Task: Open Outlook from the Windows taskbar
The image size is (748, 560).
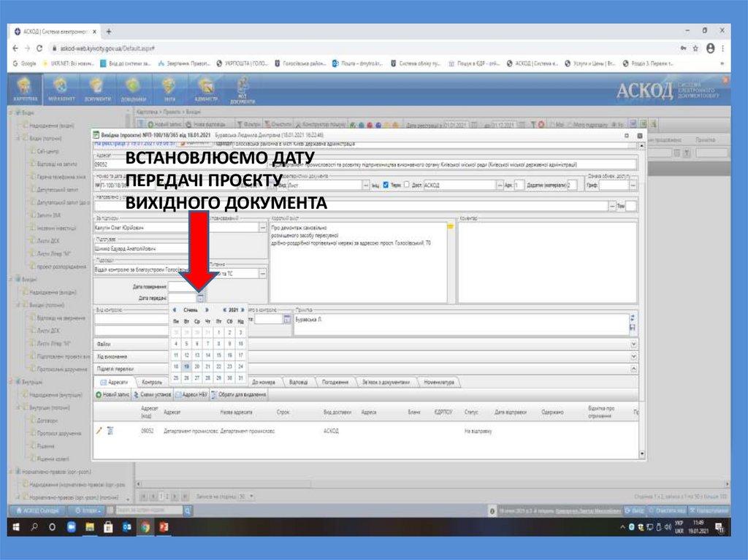Action: click(x=126, y=527)
